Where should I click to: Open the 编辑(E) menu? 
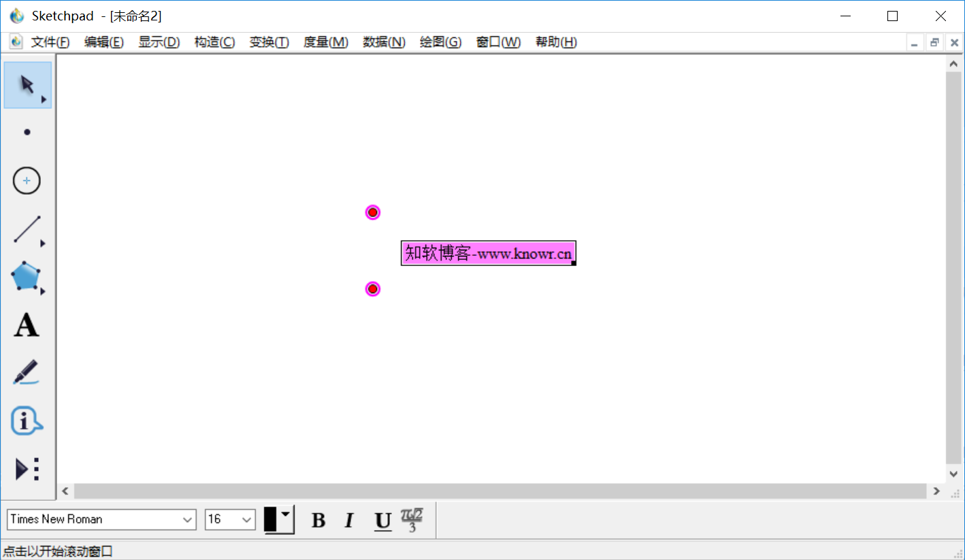pos(104,42)
